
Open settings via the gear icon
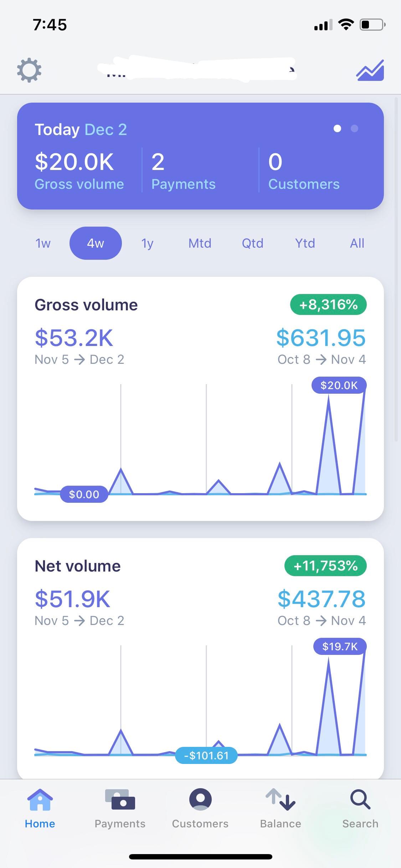(29, 70)
